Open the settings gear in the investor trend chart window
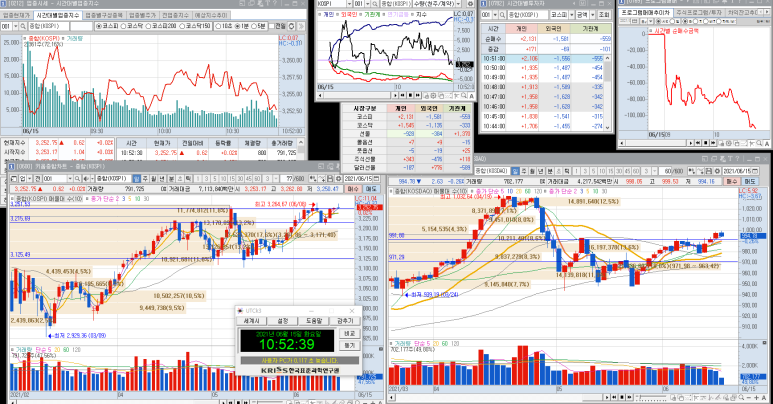 click(x=470, y=4)
